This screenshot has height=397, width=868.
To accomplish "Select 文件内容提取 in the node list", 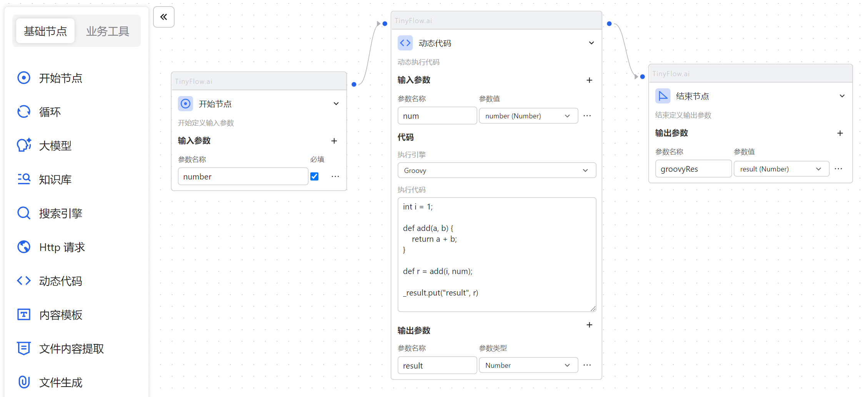I will (72, 349).
